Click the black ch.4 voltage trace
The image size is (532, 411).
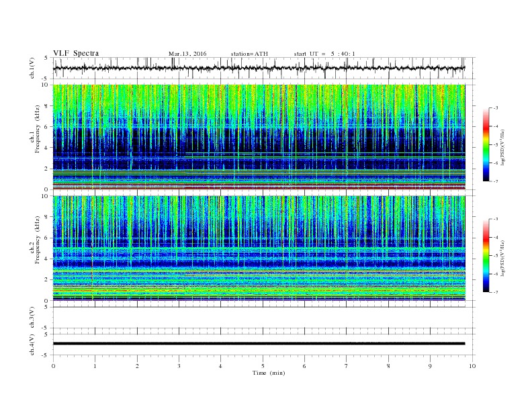click(259, 344)
